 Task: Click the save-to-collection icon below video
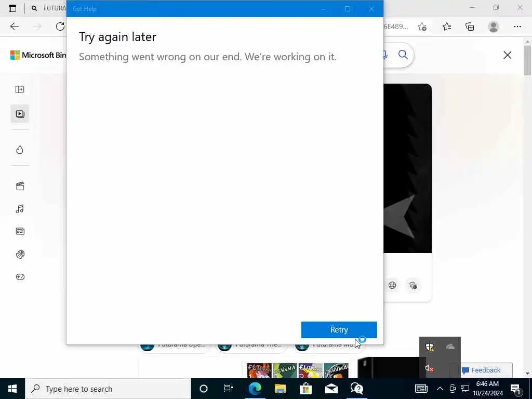coord(413,285)
